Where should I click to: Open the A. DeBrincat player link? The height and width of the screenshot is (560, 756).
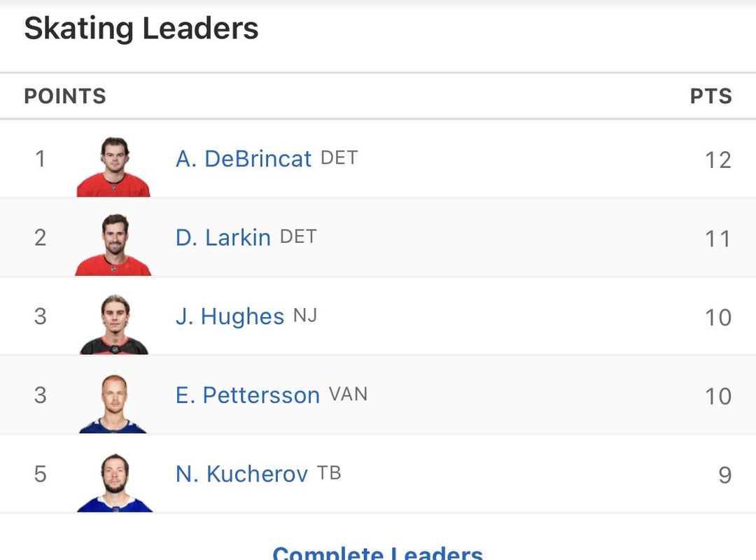click(x=243, y=159)
